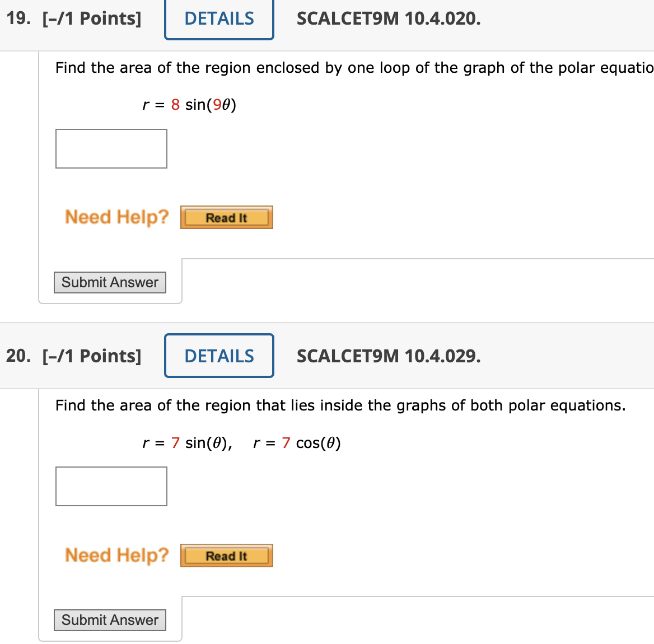Select the SCALCET9M 10.4.029 assignment label
The width and height of the screenshot is (654, 644).
(389, 356)
